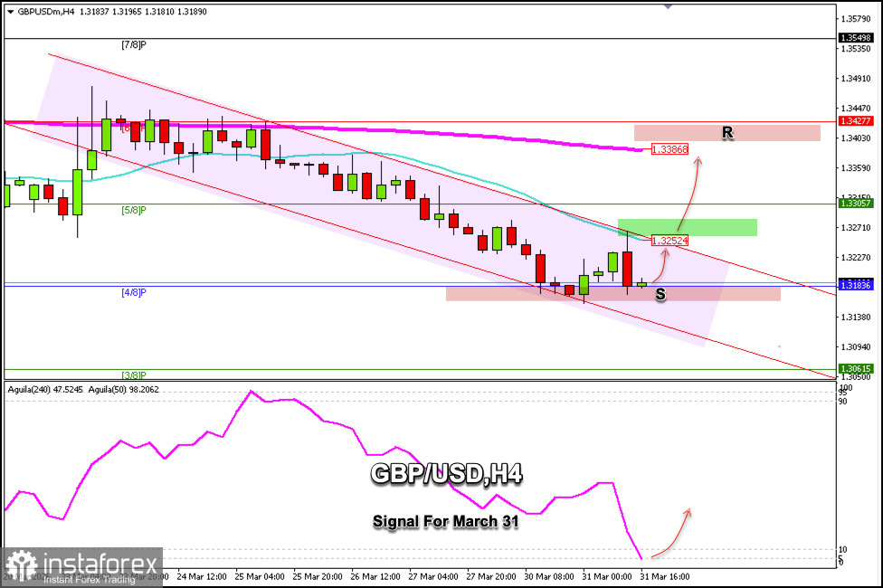Select the 1.33868 price tag on the chart
The height and width of the screenshot is (588, 883).
click(671, 149)
